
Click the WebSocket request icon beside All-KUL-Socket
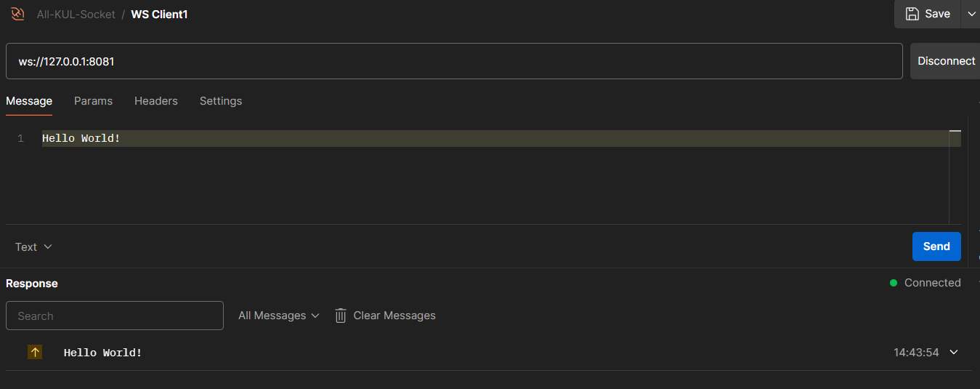click(18, 14)
